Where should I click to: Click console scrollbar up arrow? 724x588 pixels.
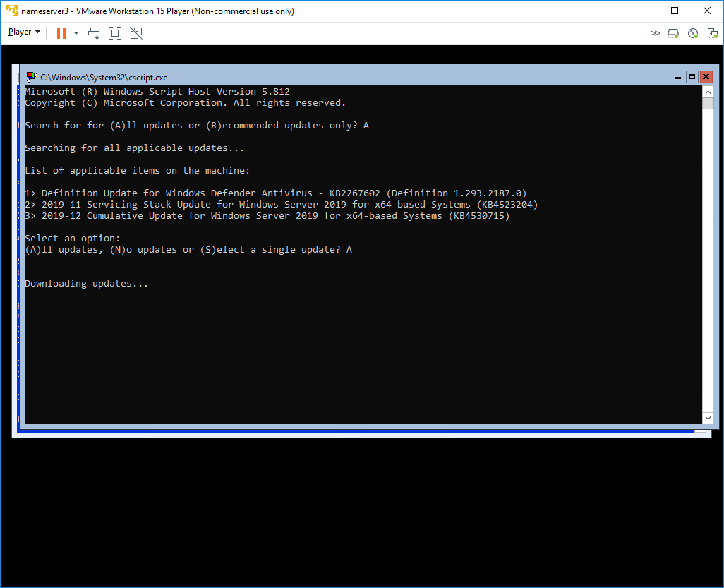tap(708, 92)
